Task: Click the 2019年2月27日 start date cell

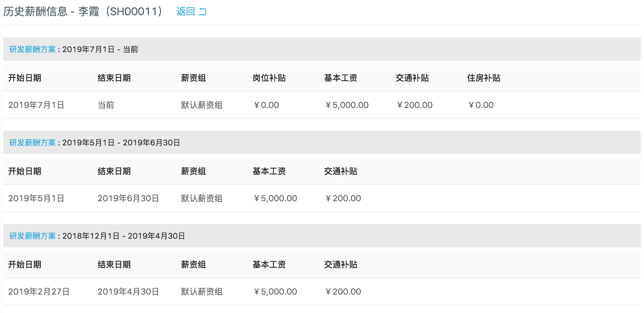Action: click(39, 292)
